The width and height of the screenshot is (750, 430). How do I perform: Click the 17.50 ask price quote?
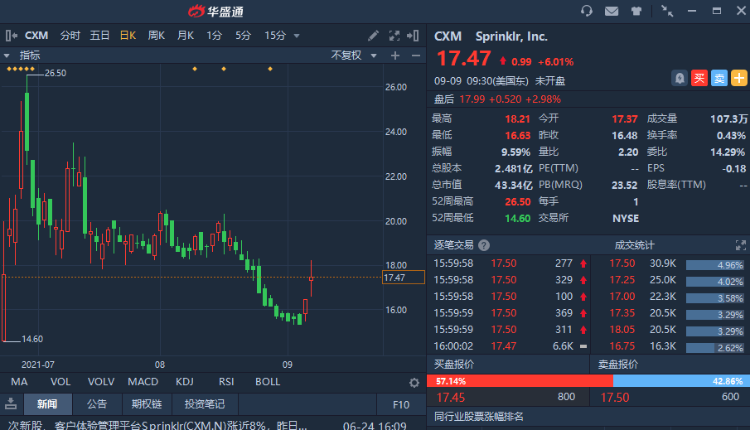tap(615, 397)
